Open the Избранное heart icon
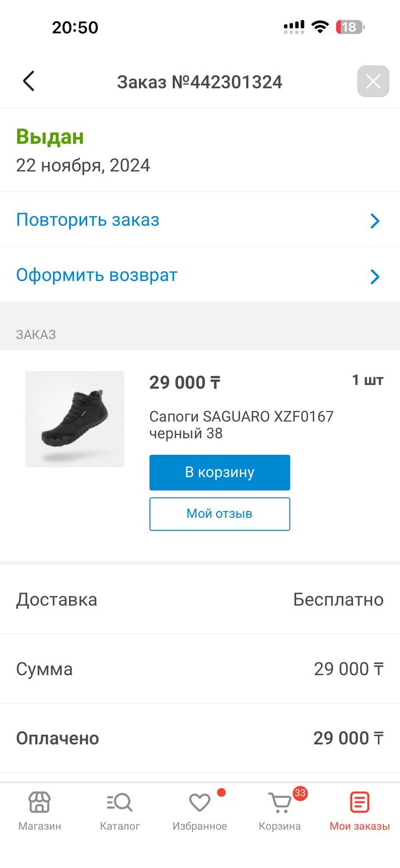The image size is (400, 868). tap(199, 802)
